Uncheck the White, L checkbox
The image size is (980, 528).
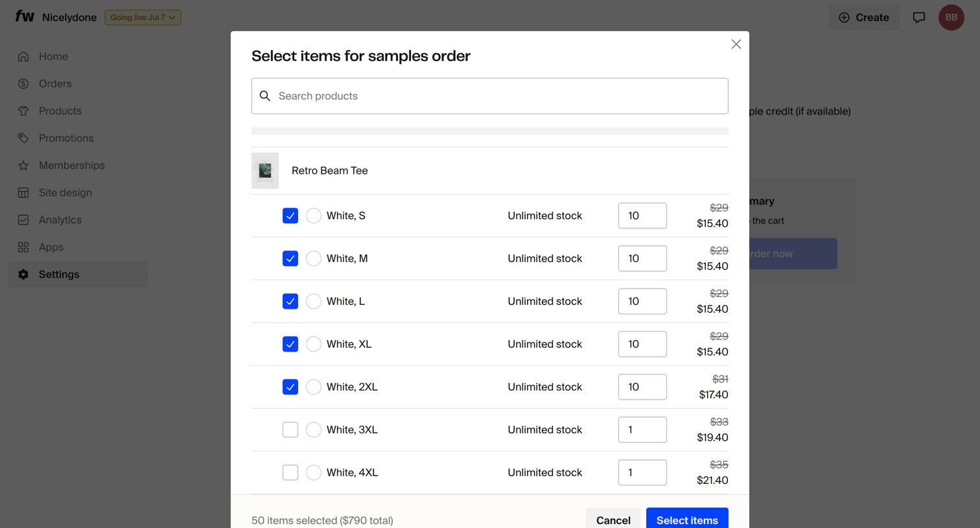click(x=290, y=301)
